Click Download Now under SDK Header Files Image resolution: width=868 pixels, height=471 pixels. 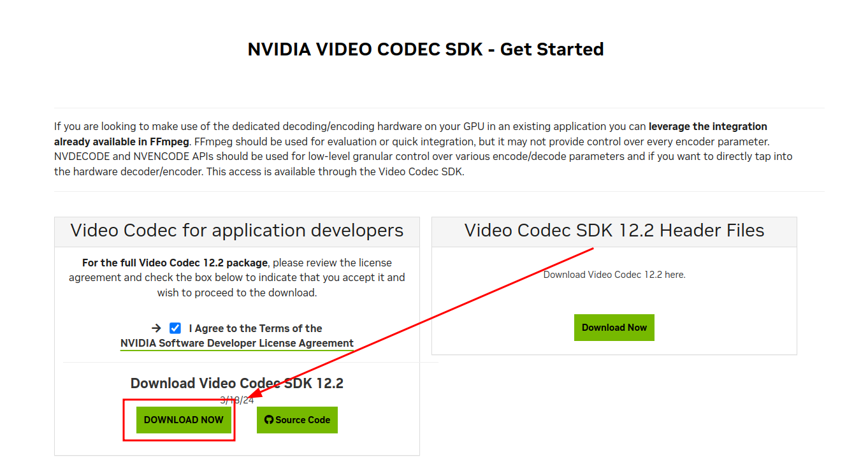pos(614,328)
